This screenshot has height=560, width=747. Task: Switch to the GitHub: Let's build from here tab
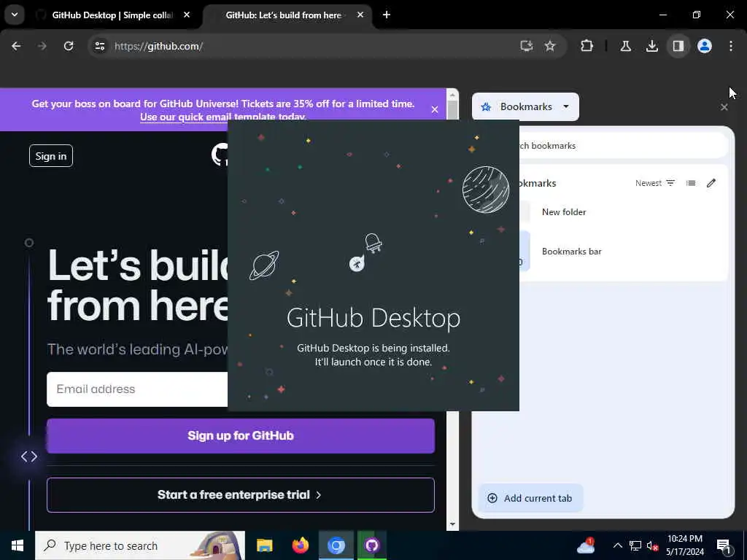[x=284, y=15]
